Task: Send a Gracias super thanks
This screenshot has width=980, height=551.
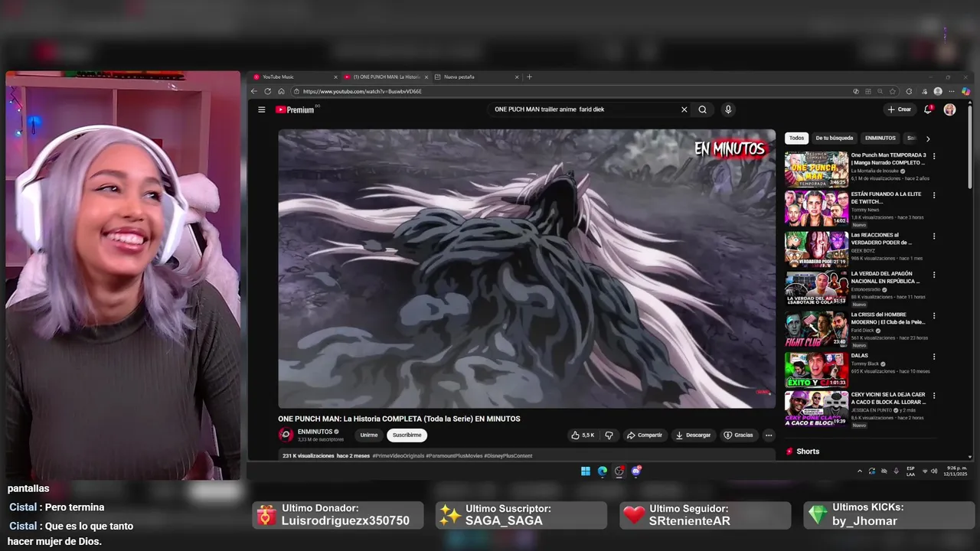Action: (739, 435)
